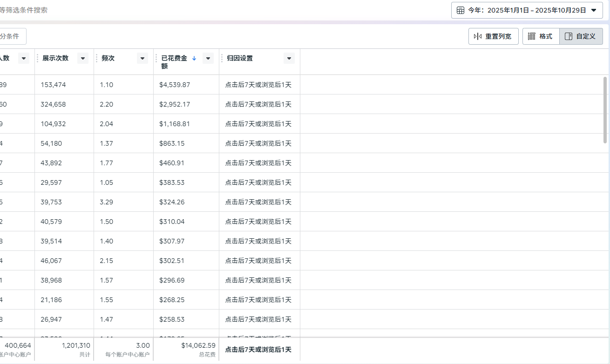The height and width of the screenshot is (364, 610).
Task: Switch to the 格式 view option
Action: point(541,36)
